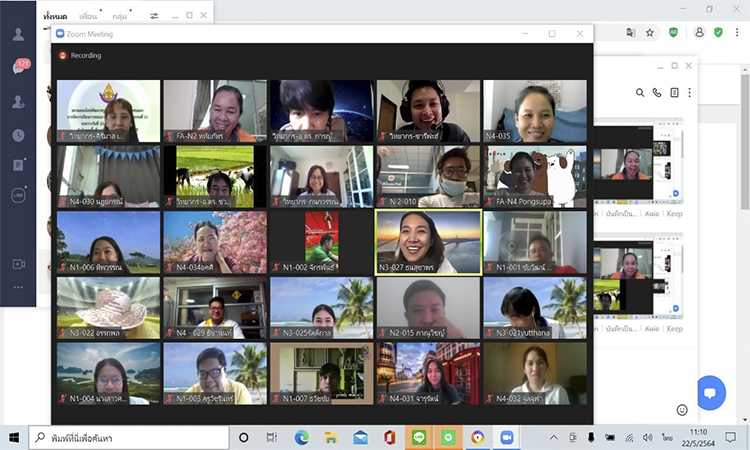
Task: Switch the ไทย input language indicator
Action: pyautogui.click(x=667, y=438)
